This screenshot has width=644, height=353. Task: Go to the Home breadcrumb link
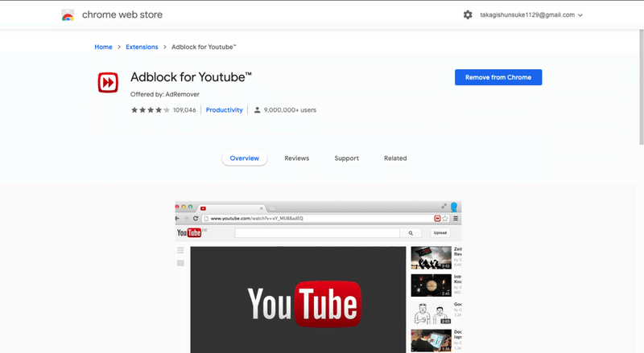click(104, 47)
